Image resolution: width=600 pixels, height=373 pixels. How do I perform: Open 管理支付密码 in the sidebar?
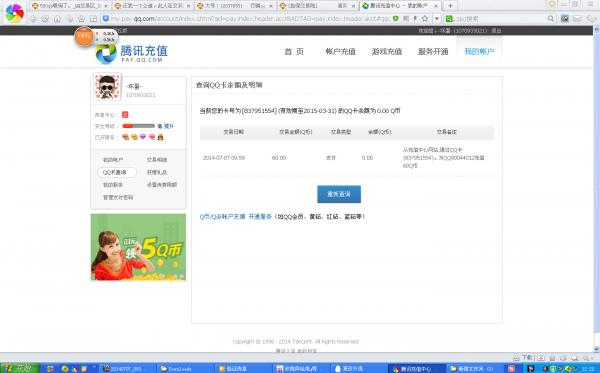click(118, 197)
